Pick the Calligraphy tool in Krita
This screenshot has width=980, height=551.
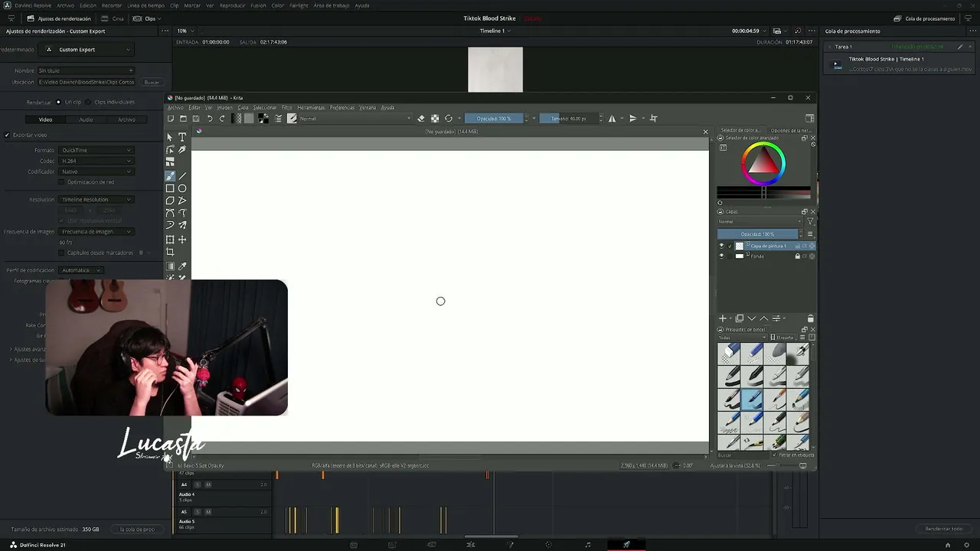click(182, 149)
